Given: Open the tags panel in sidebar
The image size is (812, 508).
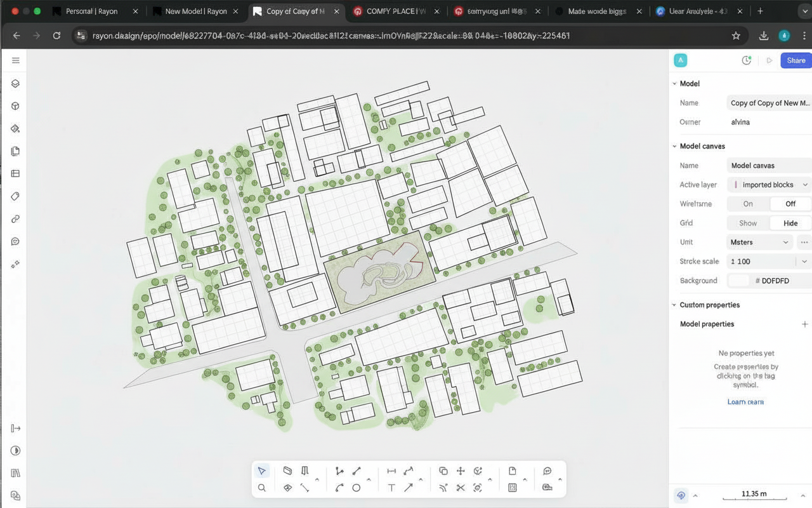Looking at the screenshot, I should click(15, 196).
